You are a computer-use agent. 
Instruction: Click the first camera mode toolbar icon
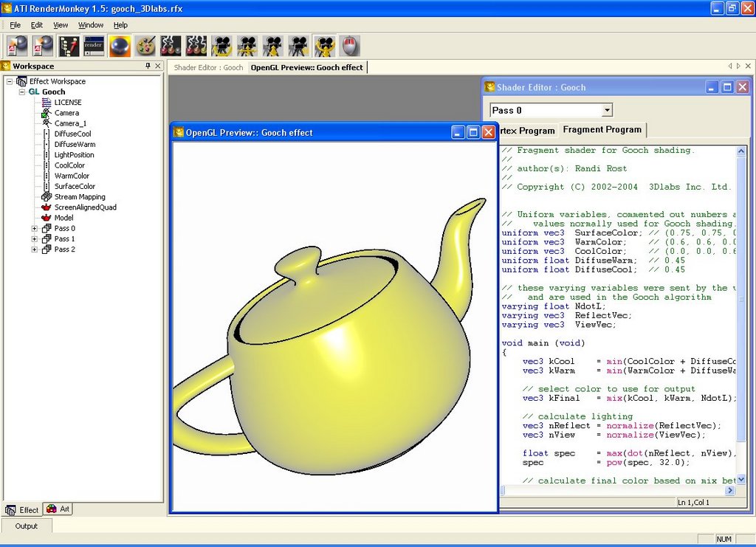pos(221,46)
